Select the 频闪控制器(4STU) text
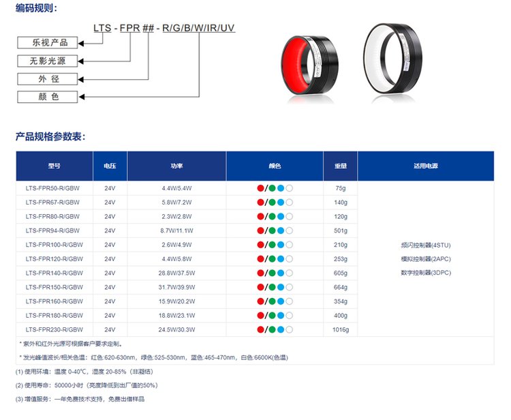 coord(426,245)
